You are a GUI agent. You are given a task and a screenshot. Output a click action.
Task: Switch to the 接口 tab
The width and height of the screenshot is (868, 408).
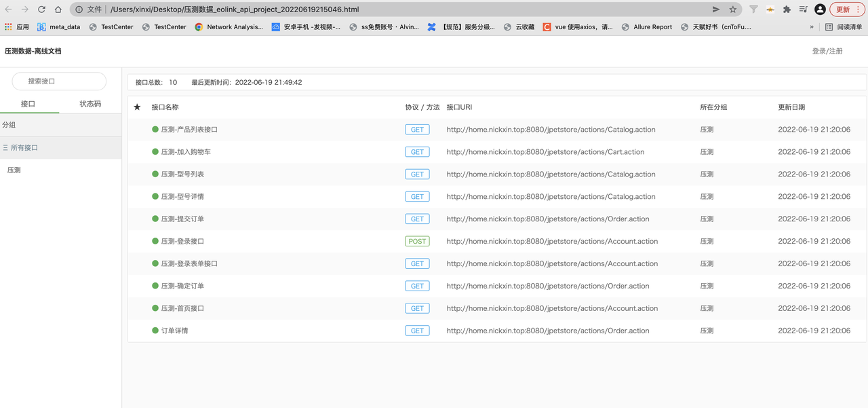pos(28,104)
